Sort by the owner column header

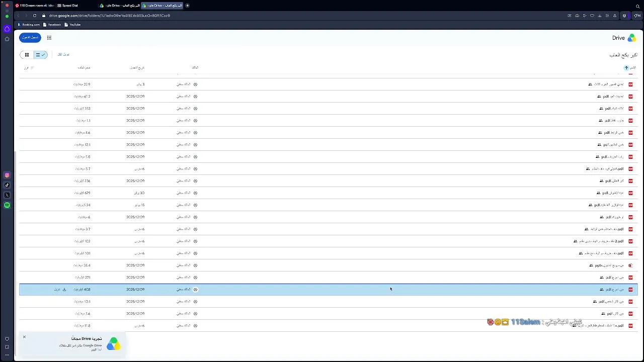click(195, 67)
